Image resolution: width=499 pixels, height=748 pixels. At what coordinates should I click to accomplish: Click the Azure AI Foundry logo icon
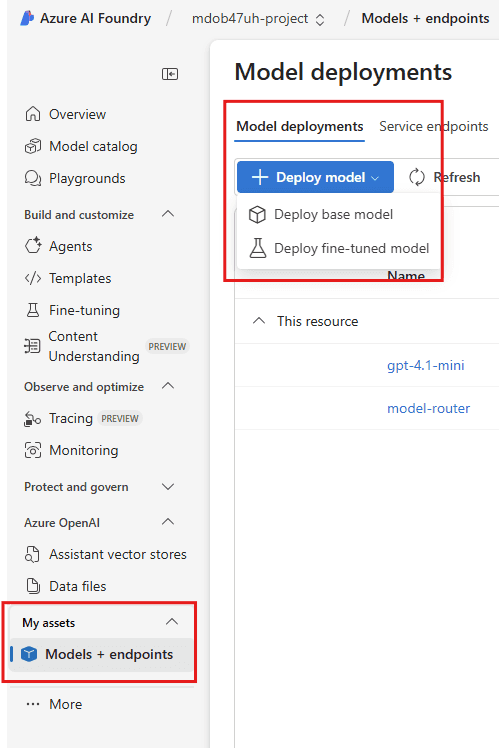click(27, 18)
